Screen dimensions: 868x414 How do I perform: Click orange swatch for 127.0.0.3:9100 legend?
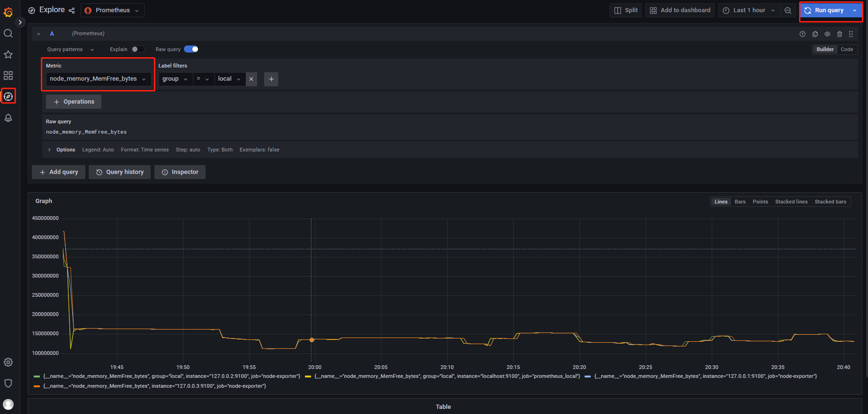click(37, 386)
